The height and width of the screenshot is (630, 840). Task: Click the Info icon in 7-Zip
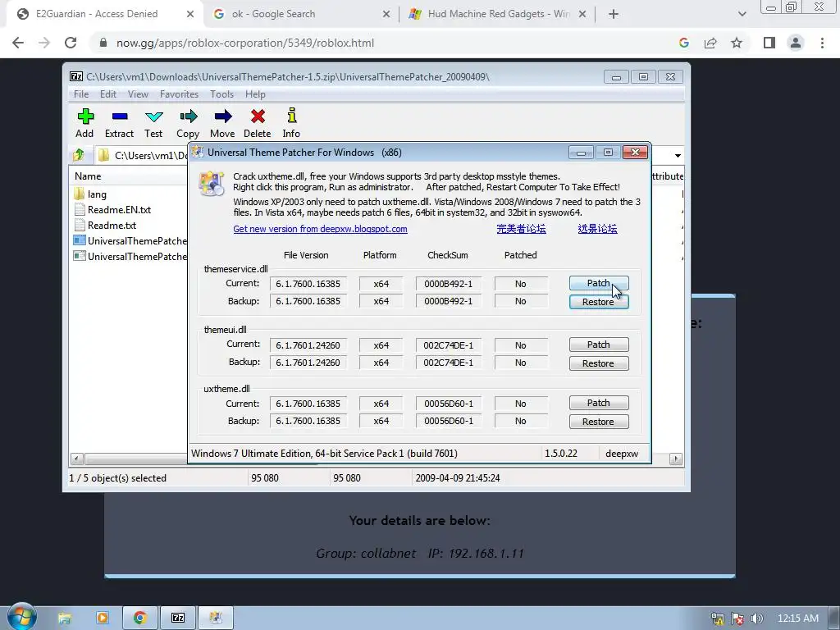[291, 116]
